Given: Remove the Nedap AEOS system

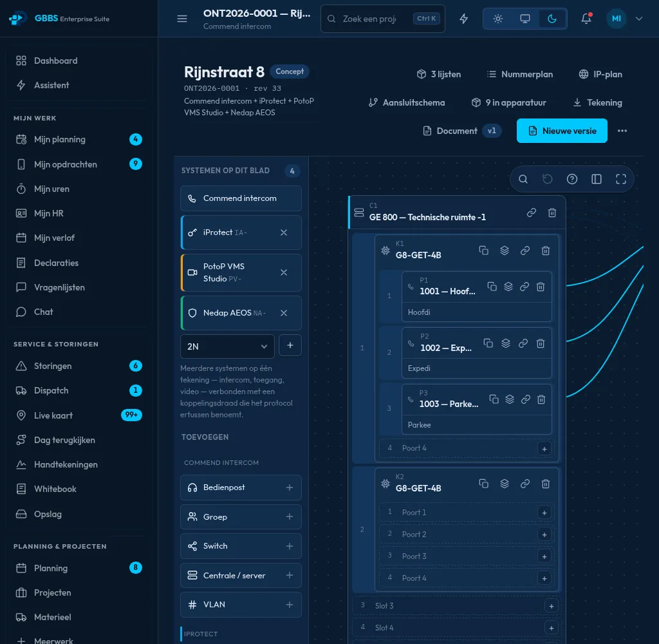Looking at the screenshot, I should click(x=284, y=313).
